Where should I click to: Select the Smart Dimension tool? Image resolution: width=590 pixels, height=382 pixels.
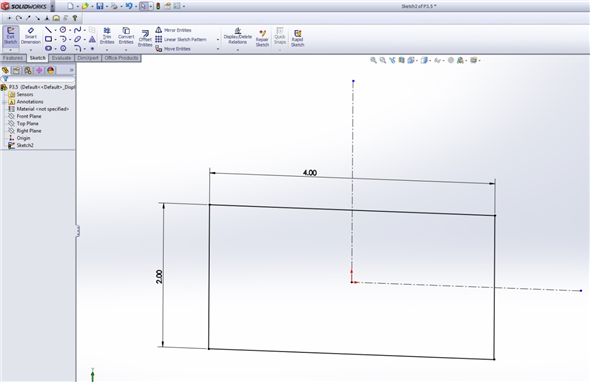click(x=30, y=36)
